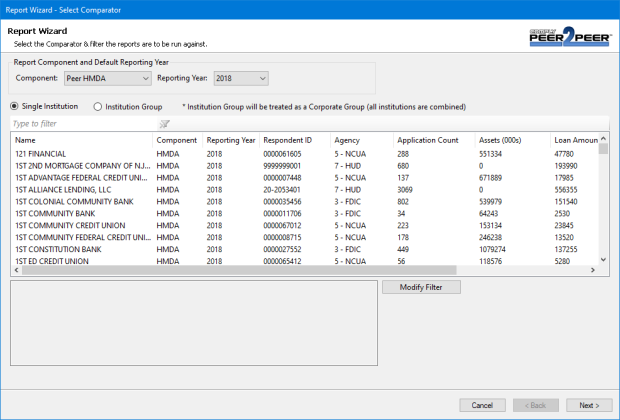
Task: Select the 1ST COMMUNITY FEDERAL CREDIT UNION row
Action: [x=304, y=237]
